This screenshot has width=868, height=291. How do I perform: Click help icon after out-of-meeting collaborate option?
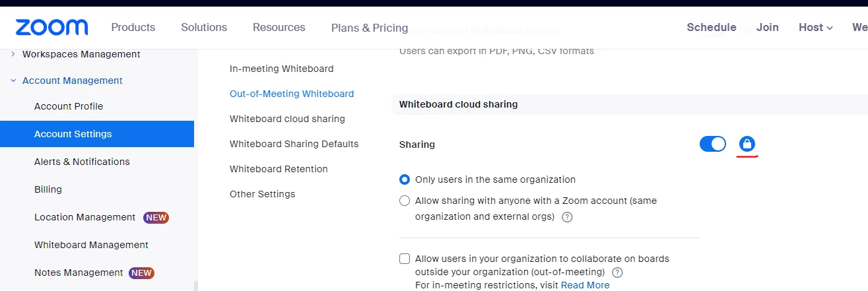617,273
